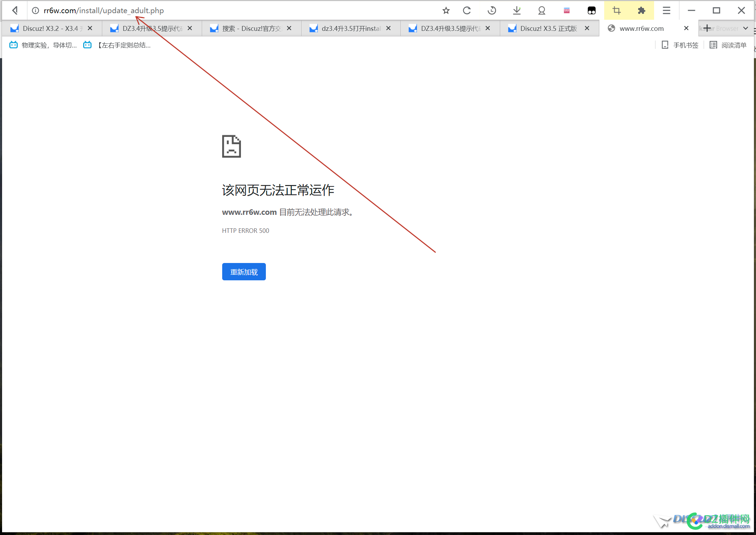
Task: Close the Discuz! X3.2 - X3.4 tab
Action: pyautogui.click(x=90, y=28)
